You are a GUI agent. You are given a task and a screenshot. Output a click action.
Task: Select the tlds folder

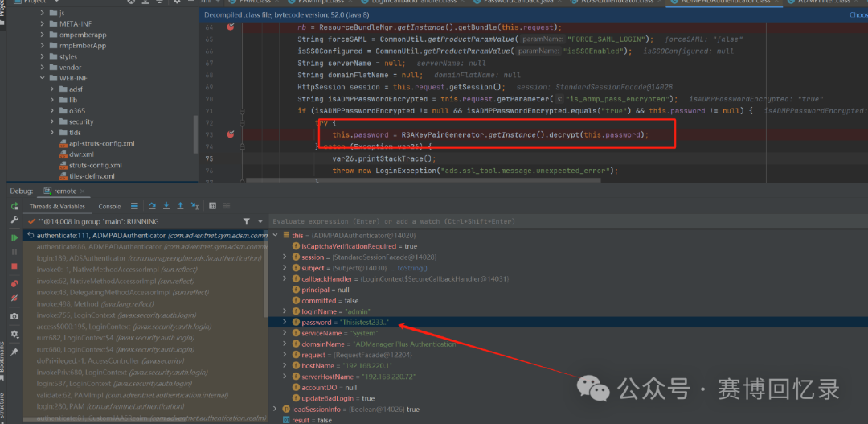pos(76,133)
